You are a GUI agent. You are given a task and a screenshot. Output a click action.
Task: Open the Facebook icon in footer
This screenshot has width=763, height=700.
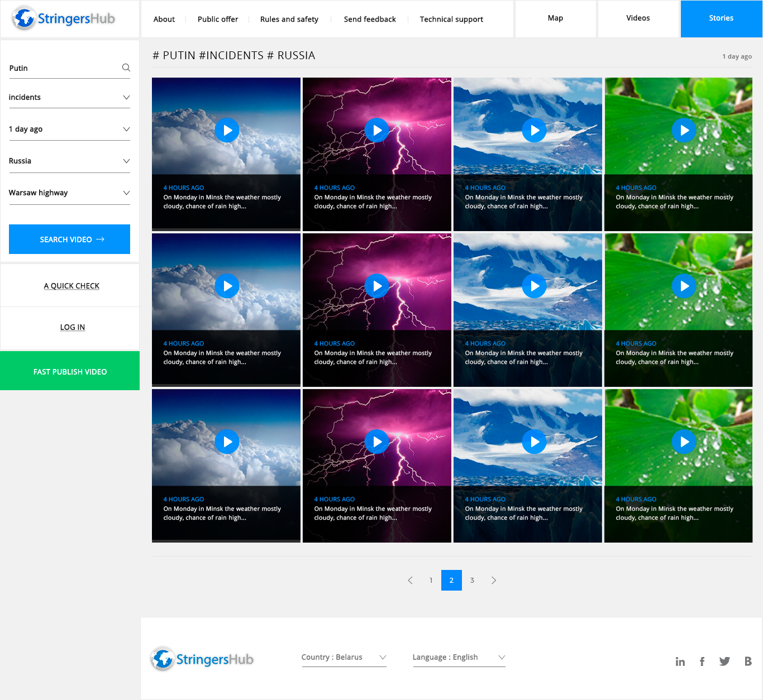(x=702, y=661)
